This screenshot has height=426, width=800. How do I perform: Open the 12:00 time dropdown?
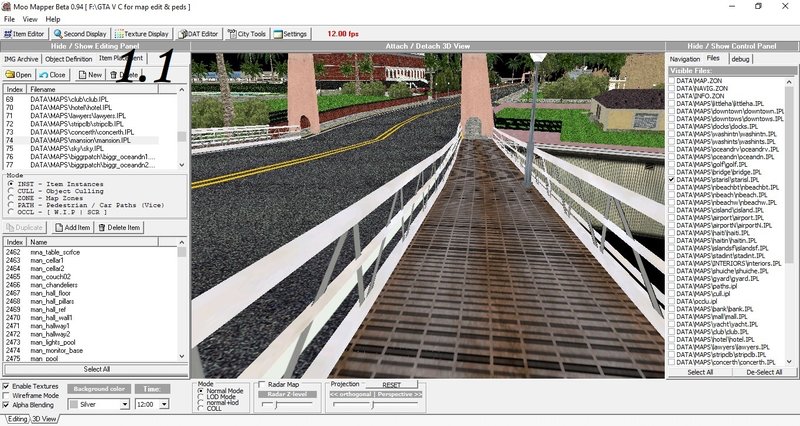pyautogui.click(x=164, y=405)
